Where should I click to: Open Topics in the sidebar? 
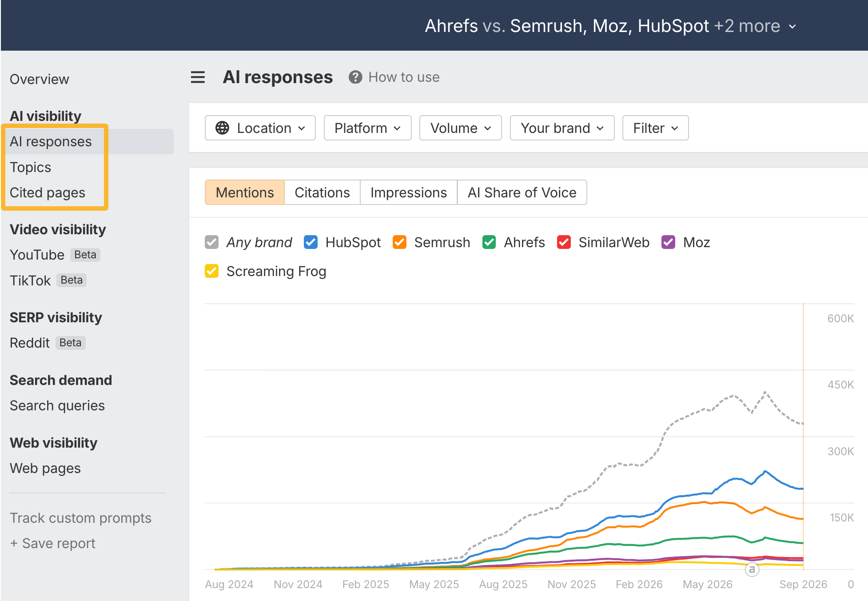pos(30,167)
